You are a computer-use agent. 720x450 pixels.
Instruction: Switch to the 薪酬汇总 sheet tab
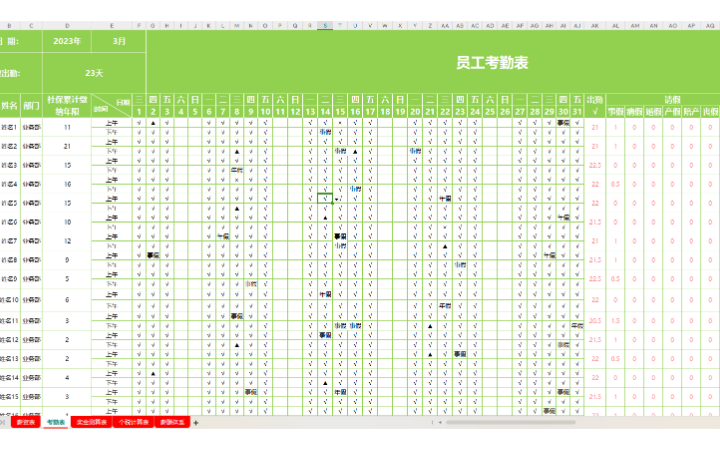[x=172, y=422]
